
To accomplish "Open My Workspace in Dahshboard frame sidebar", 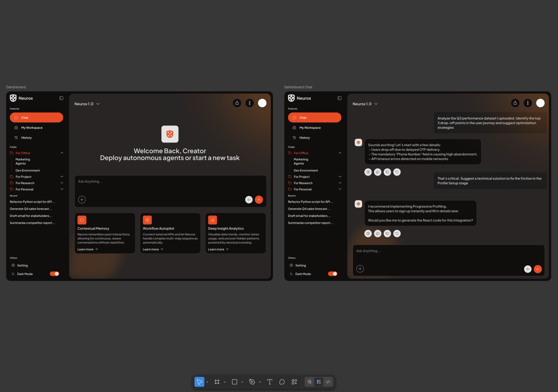I will point(32,128).
